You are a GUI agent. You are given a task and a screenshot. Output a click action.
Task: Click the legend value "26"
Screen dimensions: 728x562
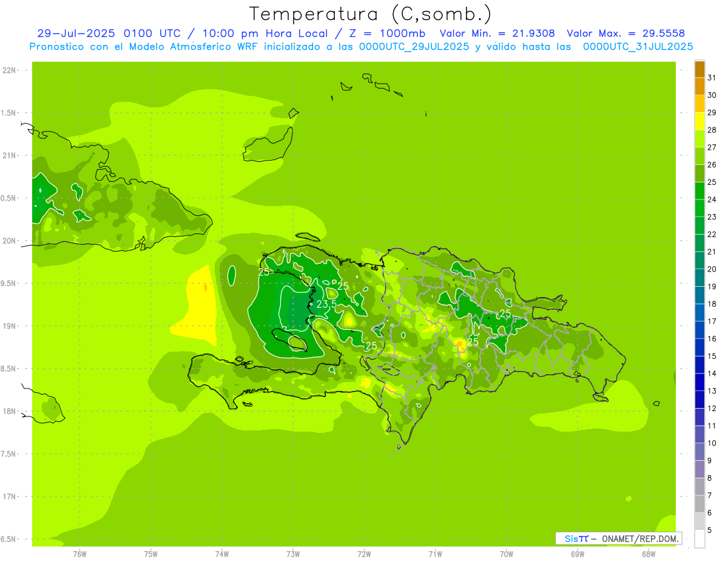[712, 165]
